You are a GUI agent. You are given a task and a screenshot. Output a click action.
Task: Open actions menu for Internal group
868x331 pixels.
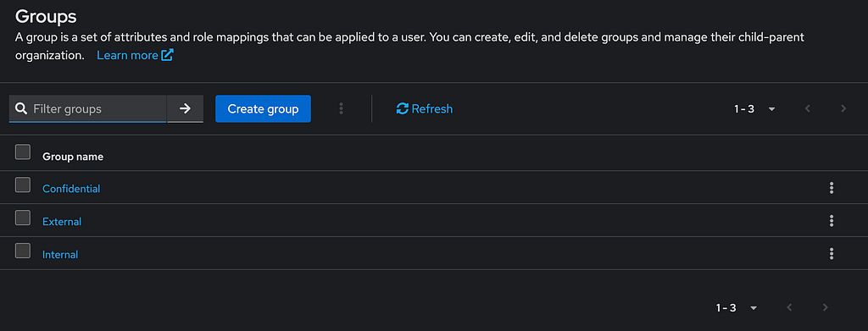tap(831, 254)
